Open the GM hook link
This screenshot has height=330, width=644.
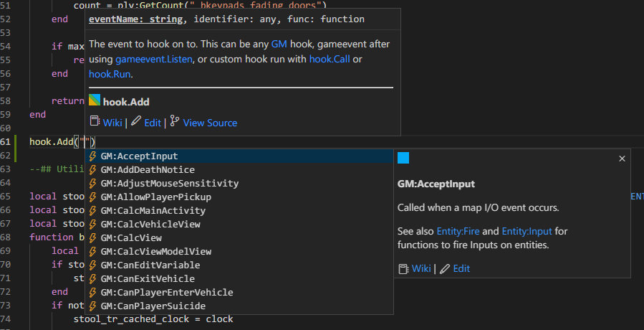279,44
